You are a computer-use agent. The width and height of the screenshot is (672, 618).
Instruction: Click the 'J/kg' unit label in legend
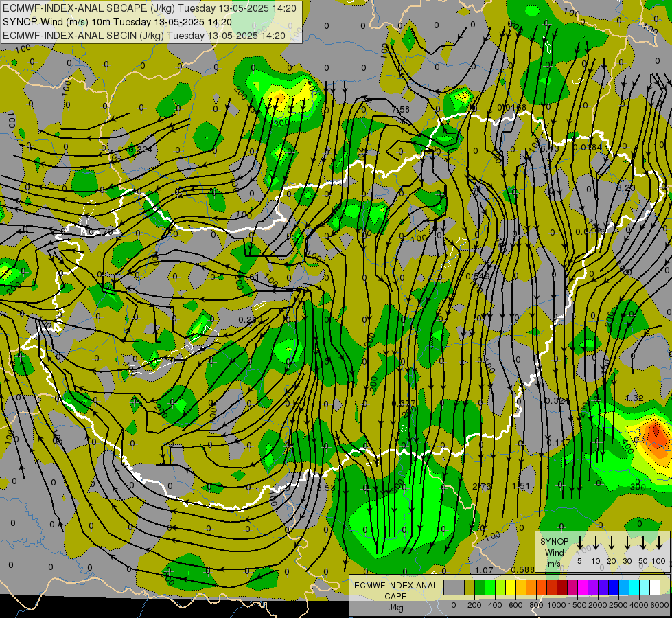point(395,608)
